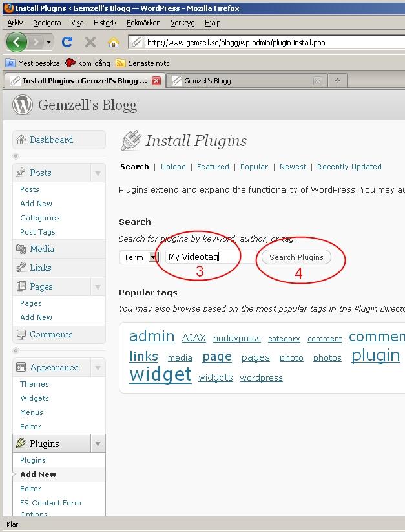Open the Hjälp menu

213,23
